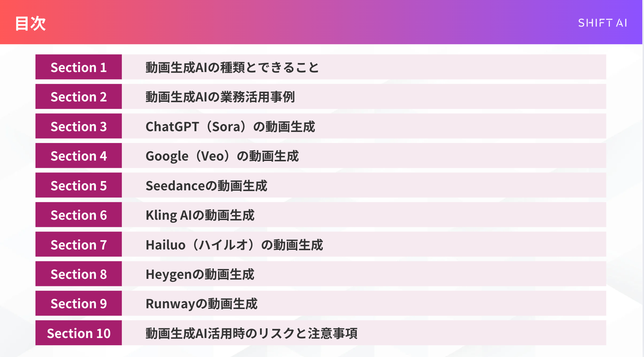Image resolution: width=644 pixels, height=357 pixels.
Task: Click the SHIFT AI logo
Action: [x=602, y=23]
